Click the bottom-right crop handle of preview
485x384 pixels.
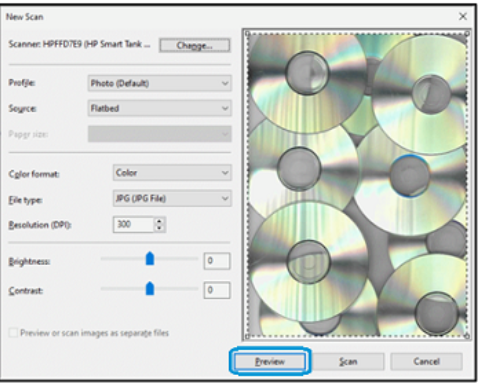467,337
